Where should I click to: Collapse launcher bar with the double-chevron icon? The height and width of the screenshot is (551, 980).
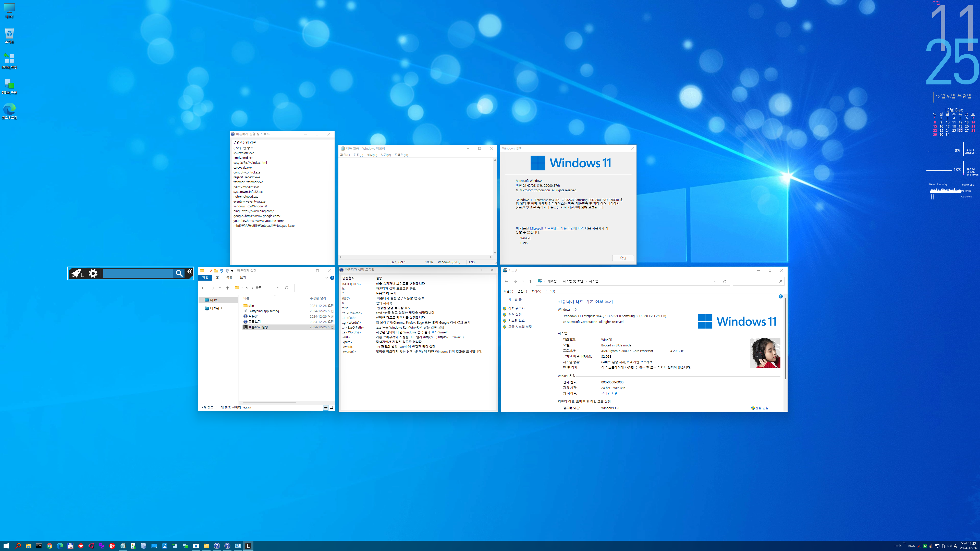coord(189,271)
